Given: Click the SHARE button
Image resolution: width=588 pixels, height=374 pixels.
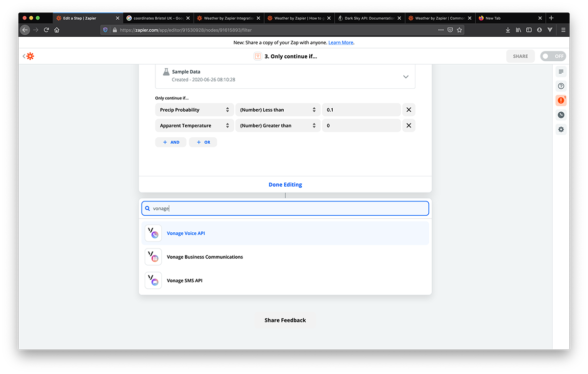Looking at the screenshot, I should tap(520, 56).
